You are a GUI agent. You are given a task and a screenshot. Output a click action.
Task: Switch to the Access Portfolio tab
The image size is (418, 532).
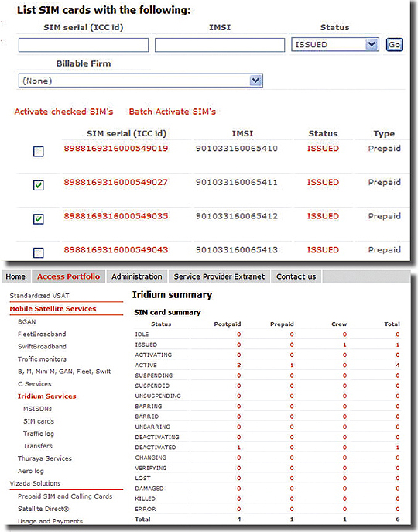point(69,276)
